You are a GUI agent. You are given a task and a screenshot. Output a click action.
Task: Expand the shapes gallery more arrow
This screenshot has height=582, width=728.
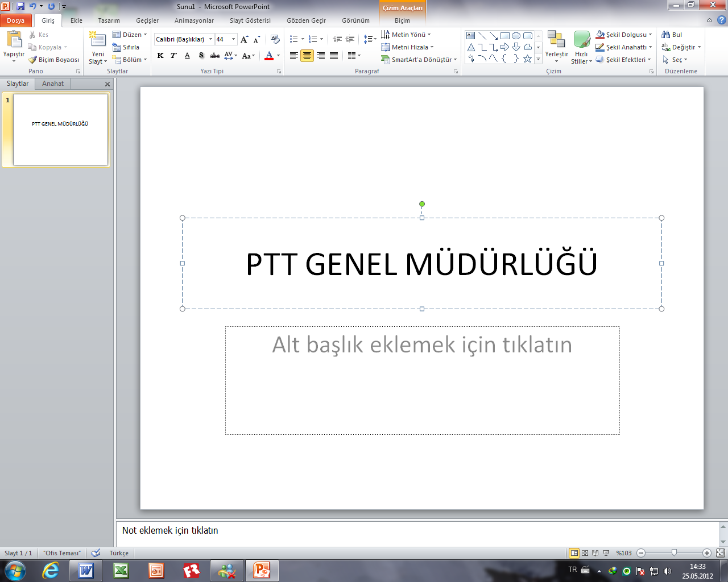pos(539,59)
